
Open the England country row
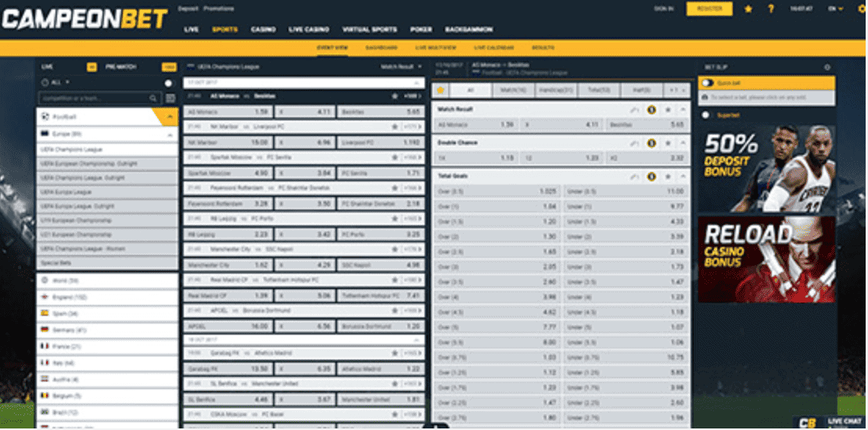[x=107, y=297]
